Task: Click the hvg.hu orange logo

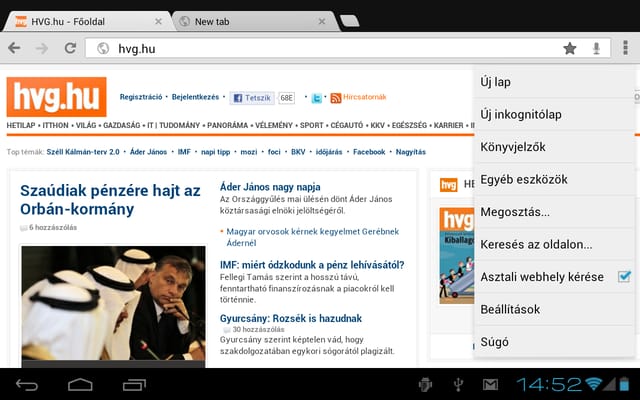Action: (x=56, y=97)
